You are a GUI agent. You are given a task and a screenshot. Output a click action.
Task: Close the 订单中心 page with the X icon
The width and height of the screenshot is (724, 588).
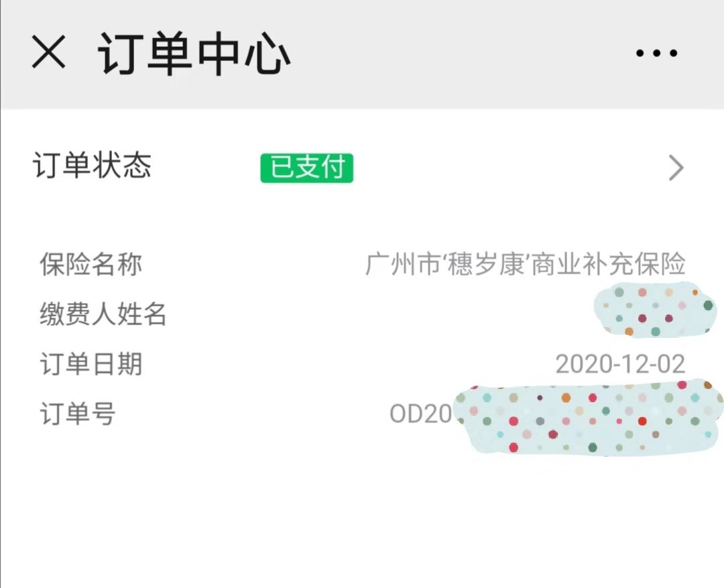pos(49,52)
